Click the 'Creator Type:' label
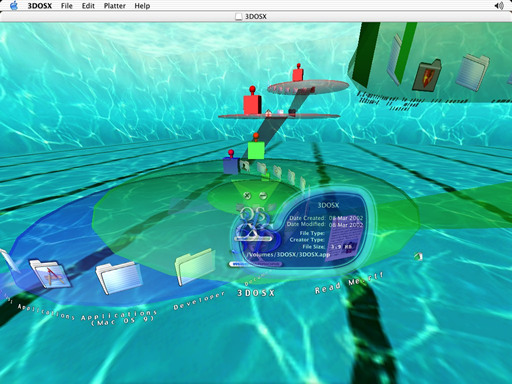 click(x=307, y=240)
